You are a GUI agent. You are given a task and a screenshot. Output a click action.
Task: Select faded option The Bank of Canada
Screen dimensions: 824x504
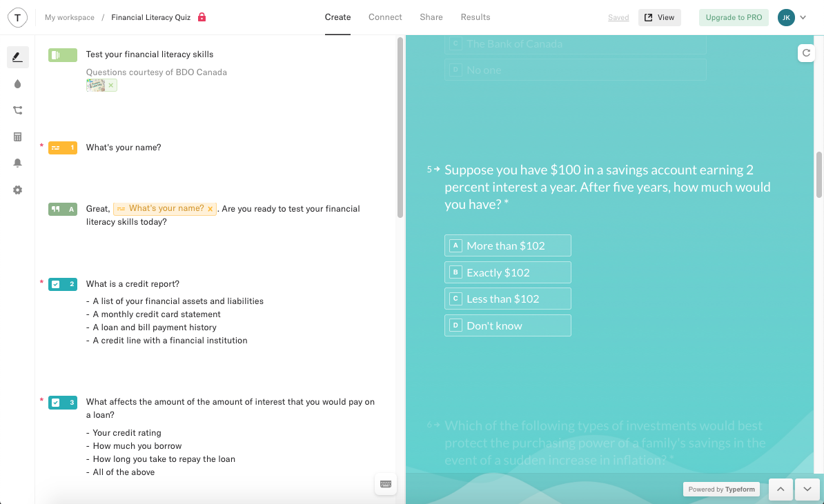[x=576, y=44]
